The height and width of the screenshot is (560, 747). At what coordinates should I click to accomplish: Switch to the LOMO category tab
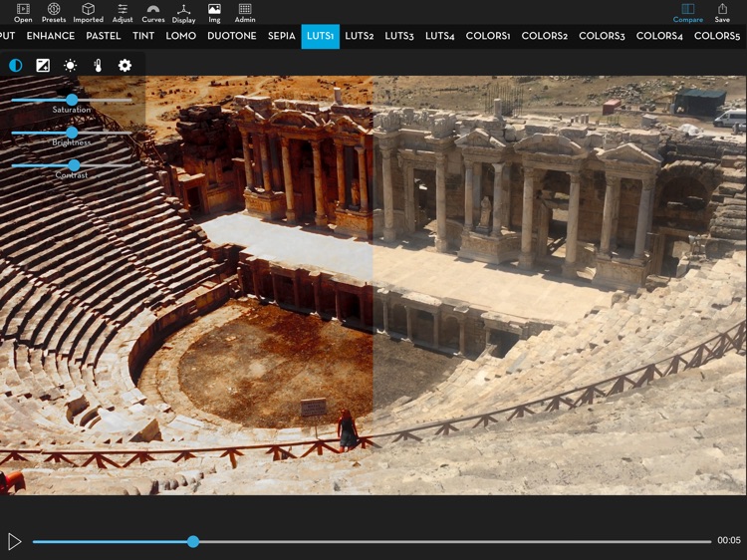[181, 36]
